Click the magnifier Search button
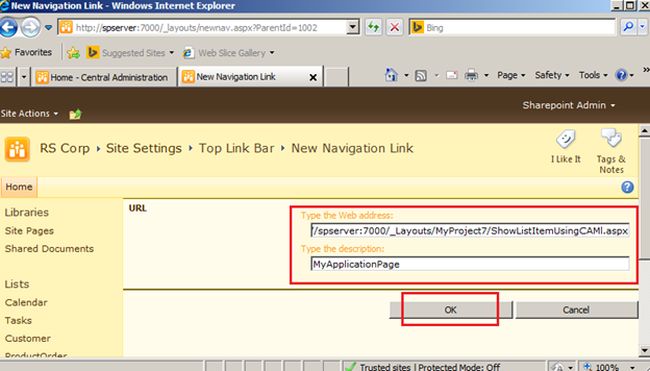This screenshot has width=650, height=371. coord(628,27)
